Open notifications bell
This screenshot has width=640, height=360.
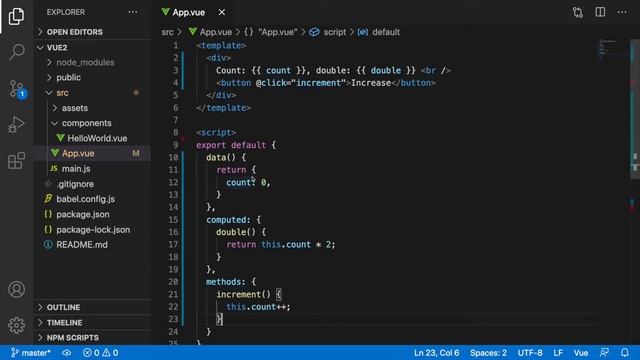point(624,353)
